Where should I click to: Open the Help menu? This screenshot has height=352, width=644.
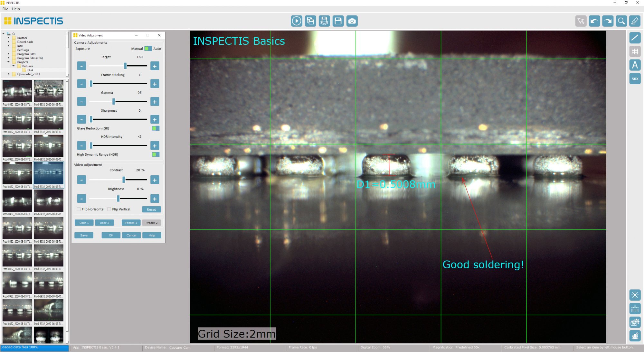(16, 9)
